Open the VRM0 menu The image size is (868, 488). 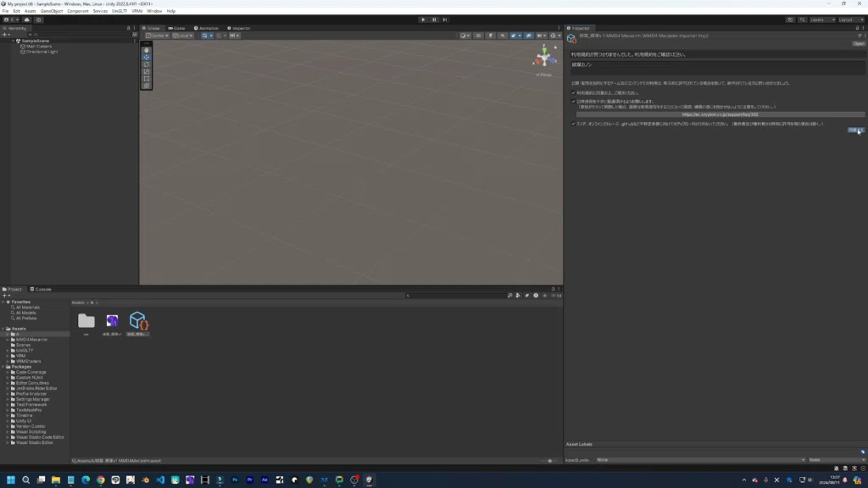coord(137,11)
